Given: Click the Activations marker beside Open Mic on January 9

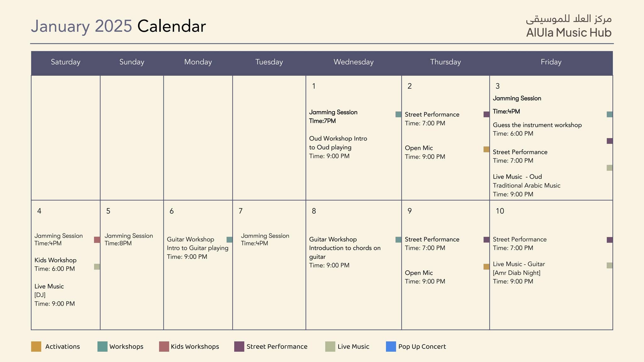Looking at the screenshot, I should point(485,266).
